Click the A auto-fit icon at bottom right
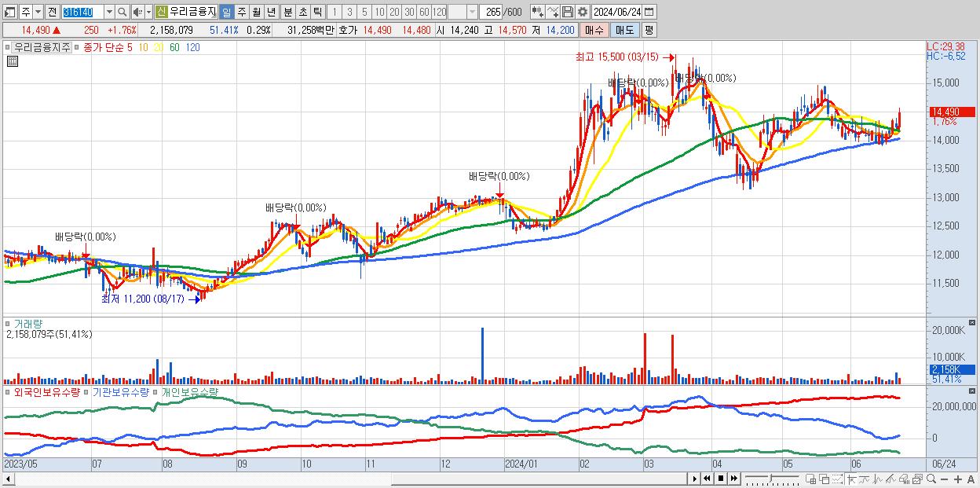 971,479
